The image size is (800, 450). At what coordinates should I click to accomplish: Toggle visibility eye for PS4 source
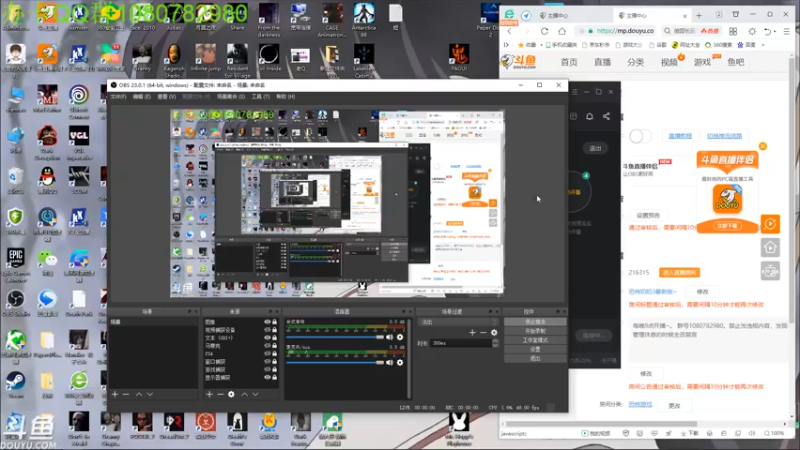pyautogui.click(x=267, y=354)
